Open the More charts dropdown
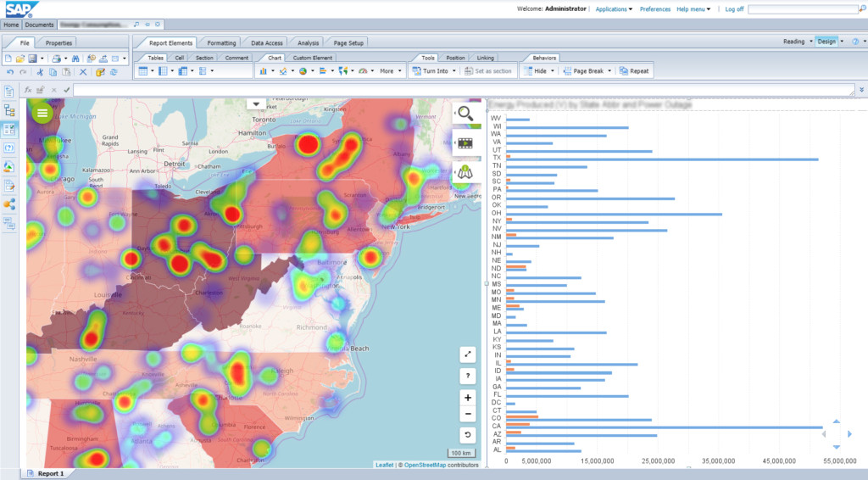The image size is (868, 480). [391, 71]
